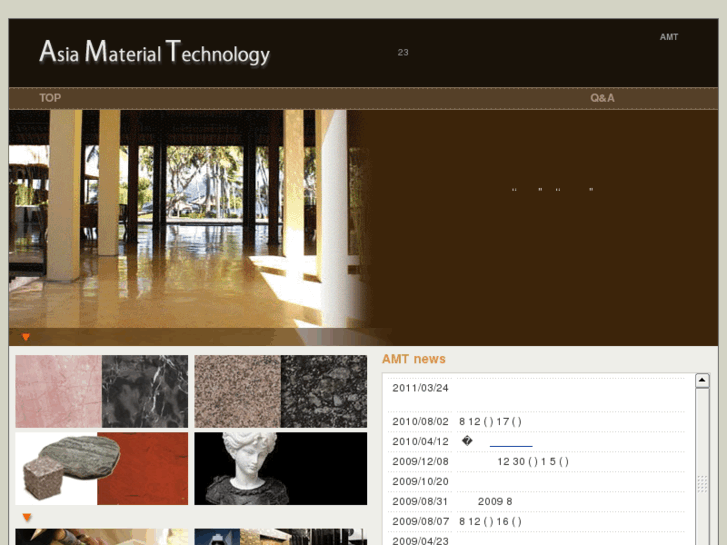The height and width of the screenshot is (545, 727).
Task: Click the underlined link in 2010/04/12 news row
Action: [x=511, y=442]
